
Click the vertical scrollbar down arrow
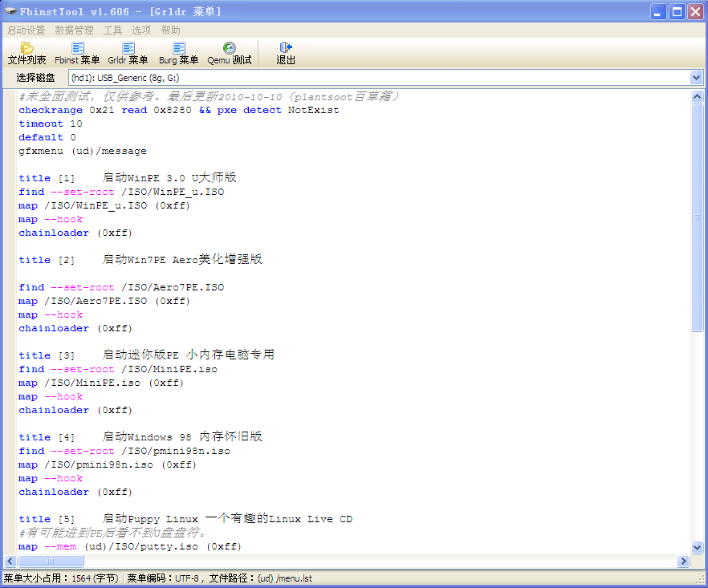tap(697, 547)
